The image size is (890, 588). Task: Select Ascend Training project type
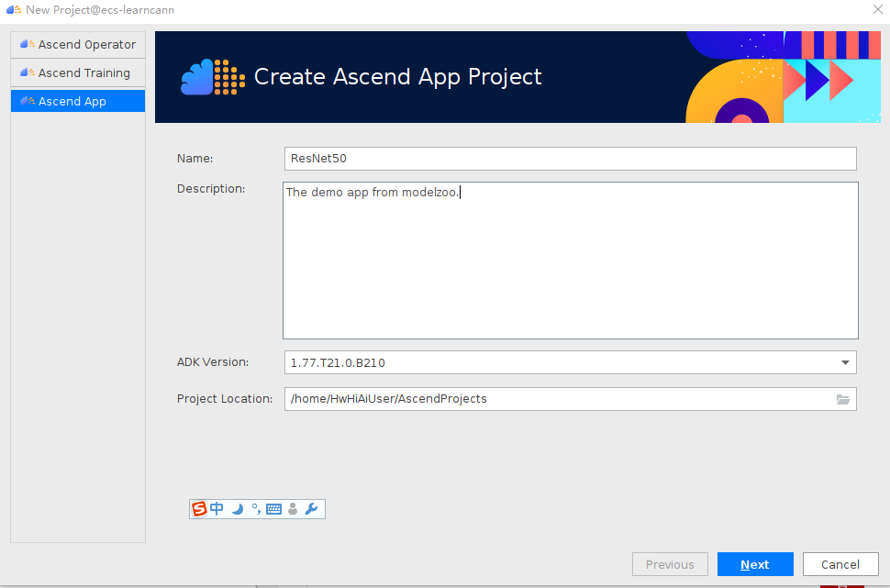pyautogui.click(x=78, y=72)
